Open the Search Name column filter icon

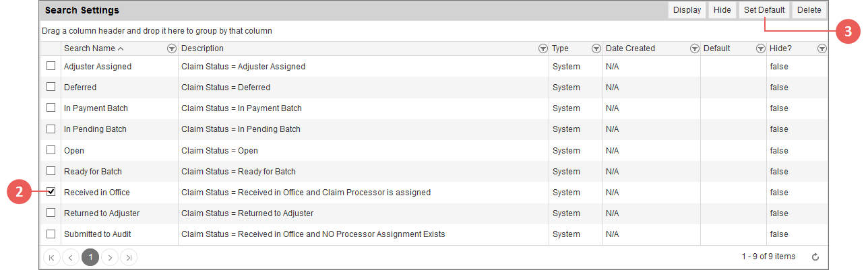[x=171, y=48]
